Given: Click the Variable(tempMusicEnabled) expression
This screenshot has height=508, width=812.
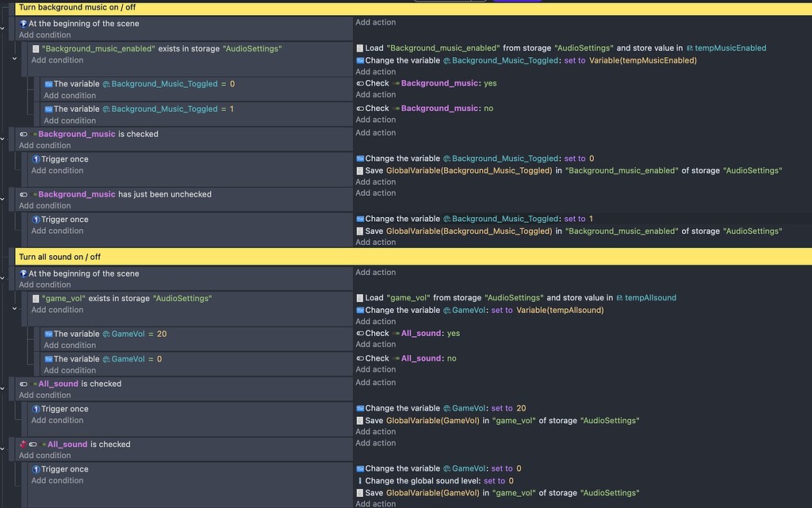Looking at the screenshot, I should click(x=642, y=60).
